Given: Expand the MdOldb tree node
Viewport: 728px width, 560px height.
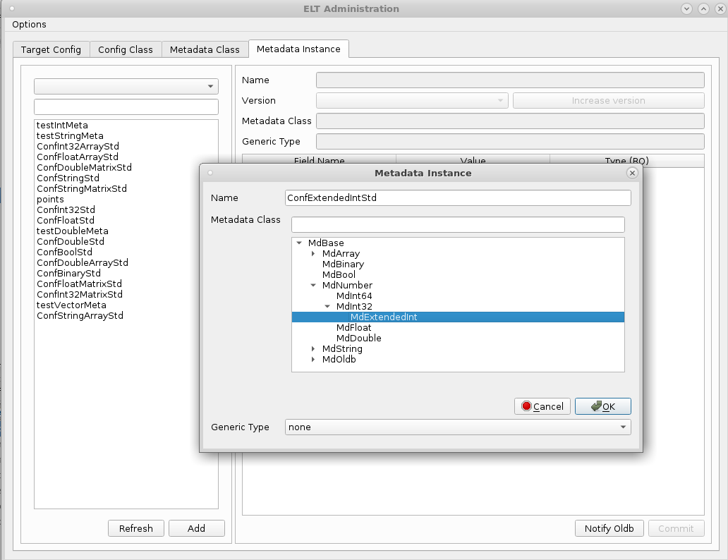Looking at the screenshot, I should click(x=313, y=360).
